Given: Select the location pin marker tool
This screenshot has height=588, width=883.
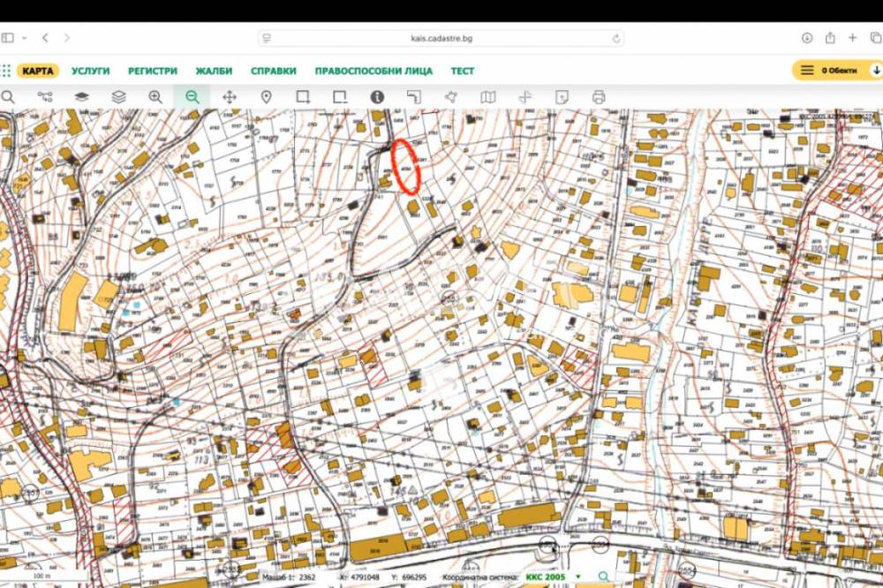Looking at the screenshot, I should [266, 97].
